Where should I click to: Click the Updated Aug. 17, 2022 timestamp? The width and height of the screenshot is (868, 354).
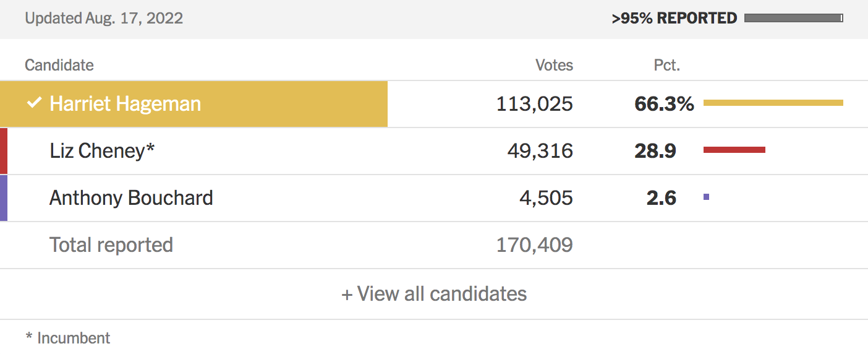tap(104, 19)
